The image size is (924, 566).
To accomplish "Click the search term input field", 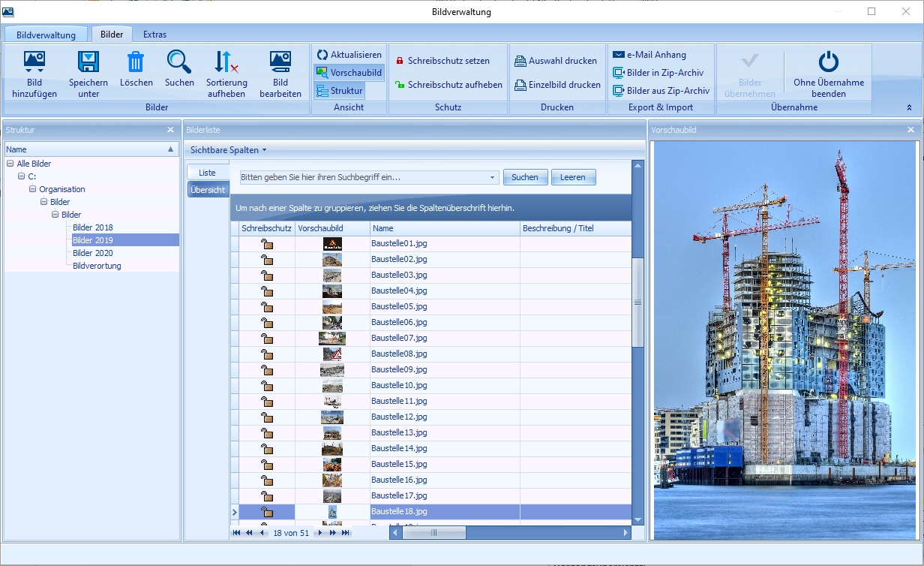I will (364, 177).
